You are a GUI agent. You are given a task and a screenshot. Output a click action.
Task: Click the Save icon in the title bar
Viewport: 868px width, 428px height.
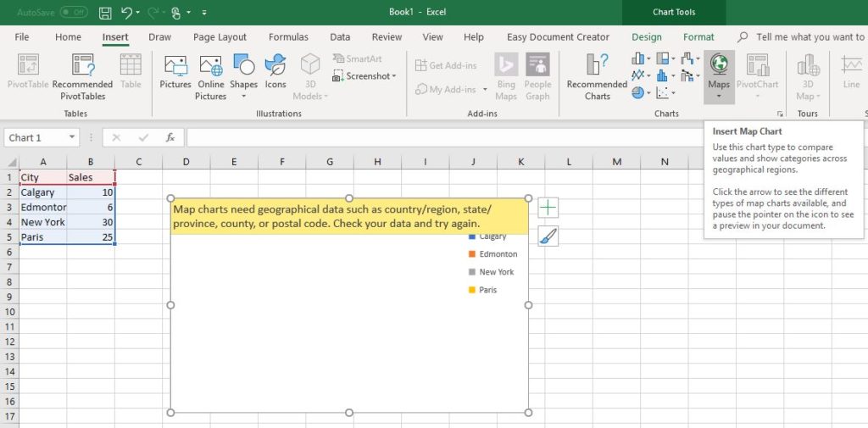105,13
